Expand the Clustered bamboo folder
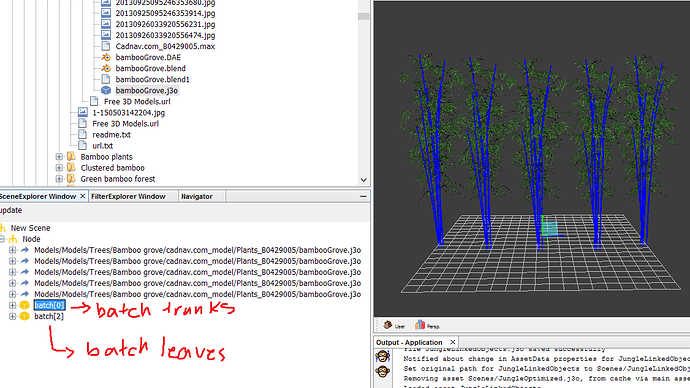 pos(59,168)
